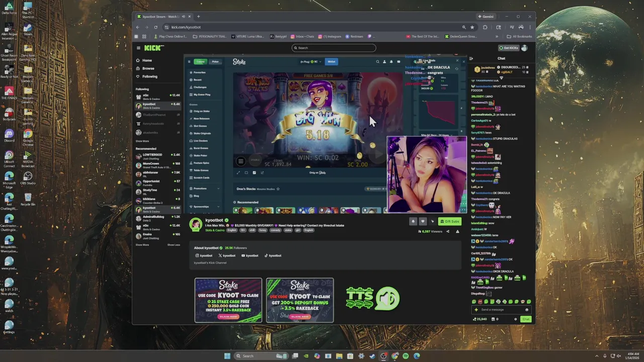Viewport: 644px width, 362px height.
Task: Open kyootbot YouTube link
Action: point(250,255)
